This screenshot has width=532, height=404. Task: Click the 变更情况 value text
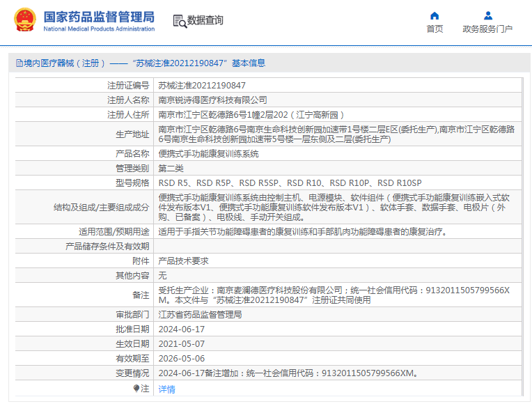coord(289,373)
